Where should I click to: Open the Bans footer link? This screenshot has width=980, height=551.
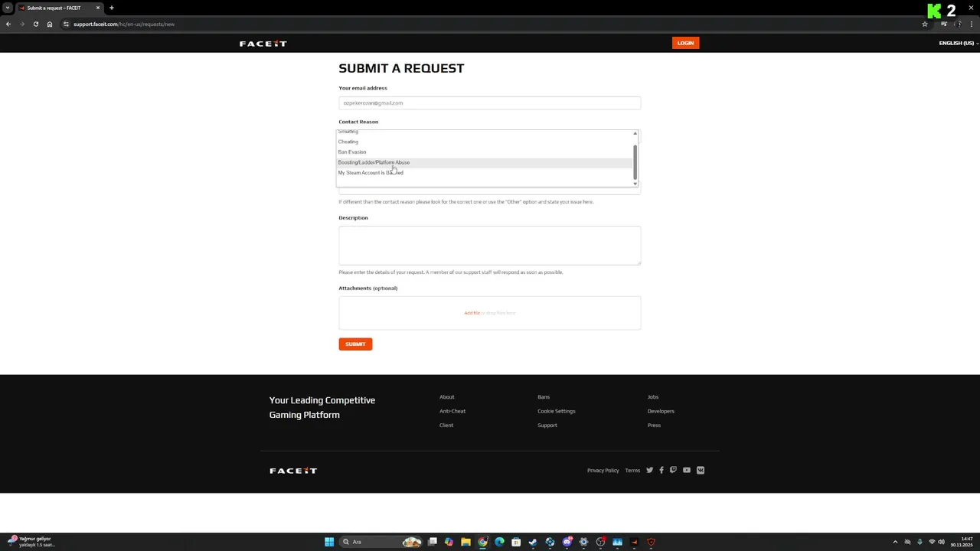click(544, 397)
